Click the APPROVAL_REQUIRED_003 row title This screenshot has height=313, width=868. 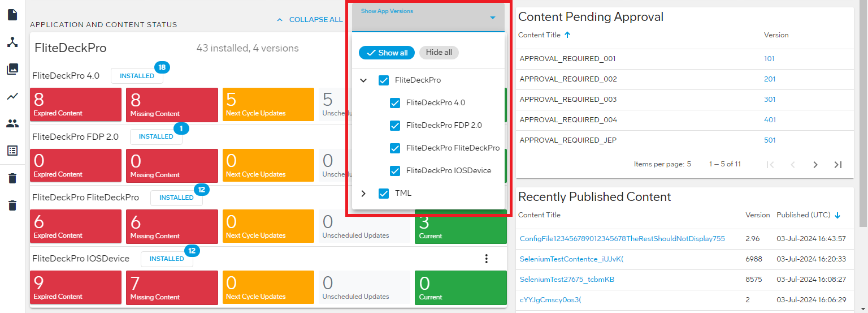pyautogui.click(x=568, y=100)
